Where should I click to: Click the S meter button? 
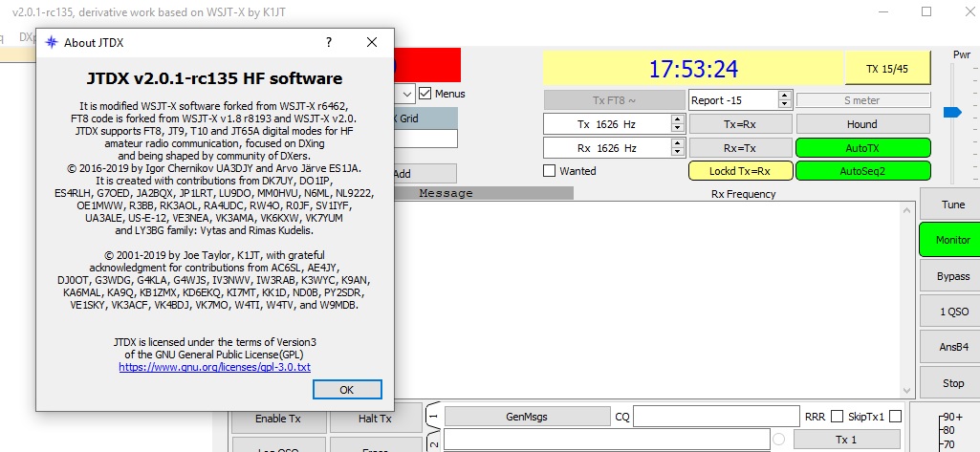(861, 100)
